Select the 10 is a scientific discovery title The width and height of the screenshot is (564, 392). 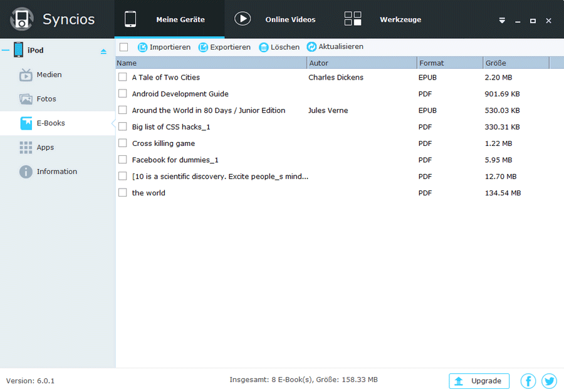pyautogui.click(x=220, y=177)
